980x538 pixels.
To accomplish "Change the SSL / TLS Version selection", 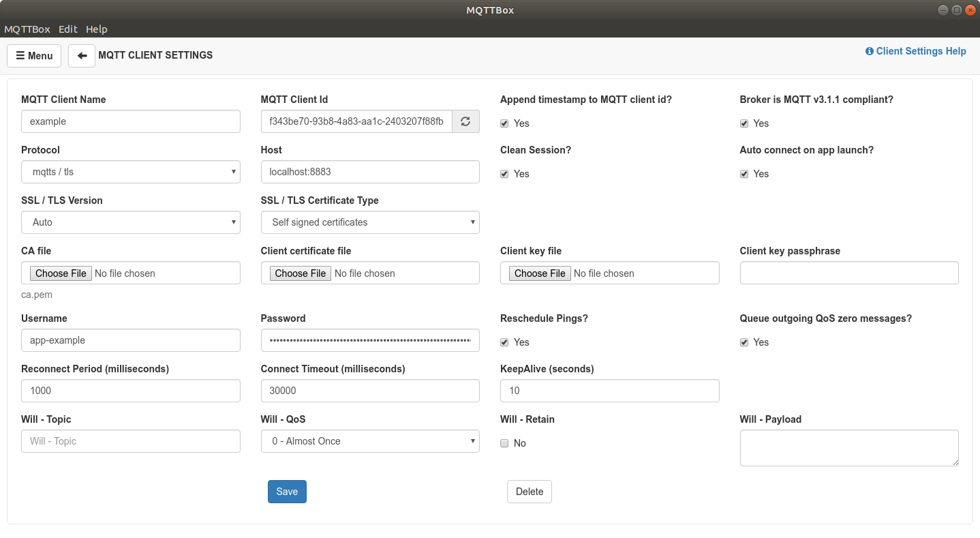I will [130, 222].
